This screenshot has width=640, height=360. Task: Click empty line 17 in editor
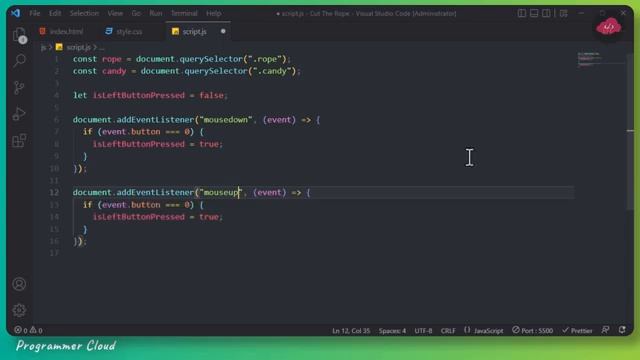coord(322,253)
